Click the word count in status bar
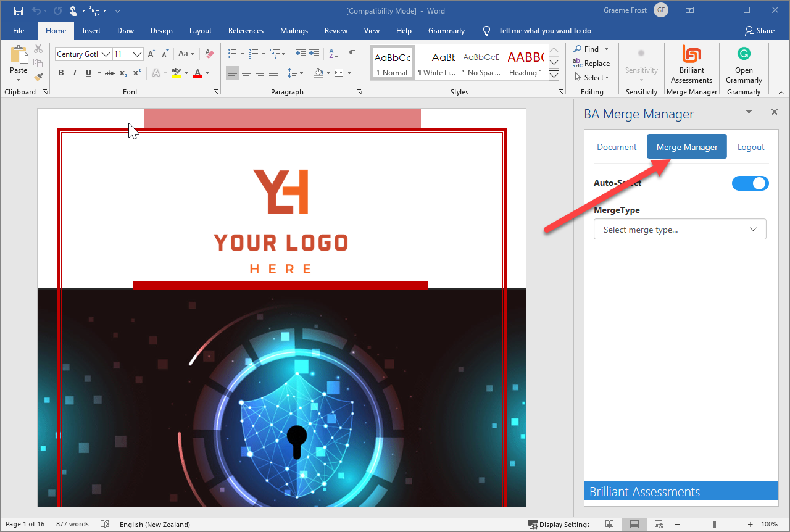The height and width of the screenshot is (532, 790). (x=72, y=524)
